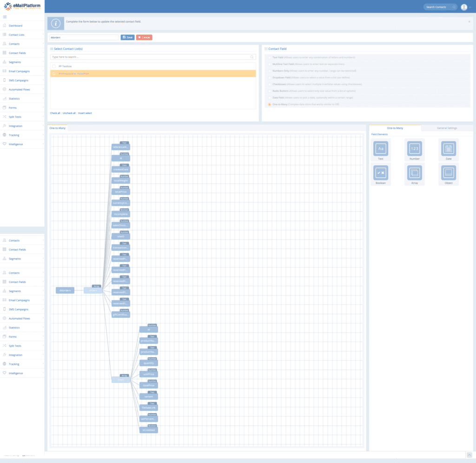Click the hamburger menu icon in the sidebar

pyautogui.click(x=5, y=17)
